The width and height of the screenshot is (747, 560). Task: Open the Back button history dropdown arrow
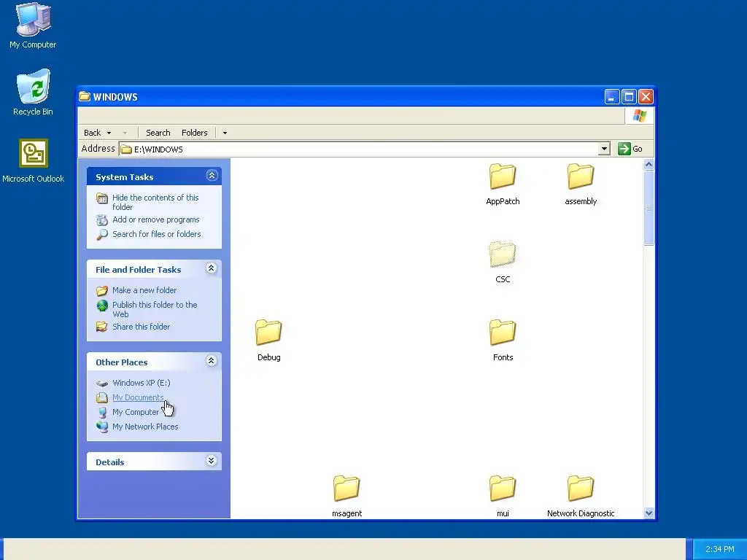[109, 133]
